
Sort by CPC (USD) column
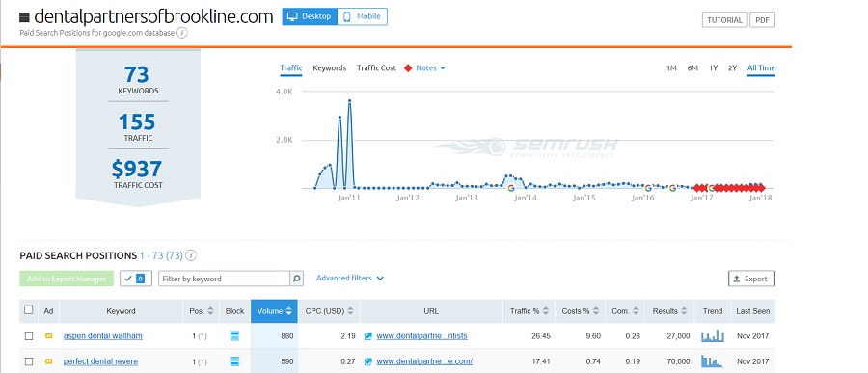tap(329, 311)
